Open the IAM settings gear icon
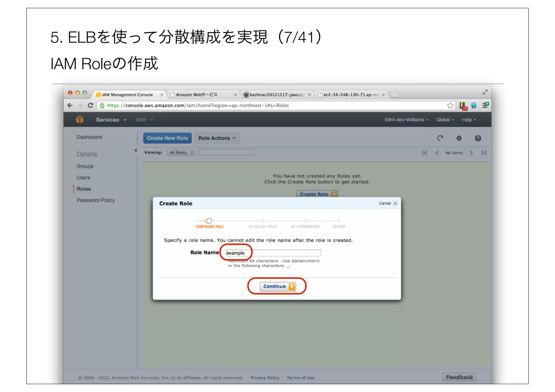 click(x=459, y=138)
